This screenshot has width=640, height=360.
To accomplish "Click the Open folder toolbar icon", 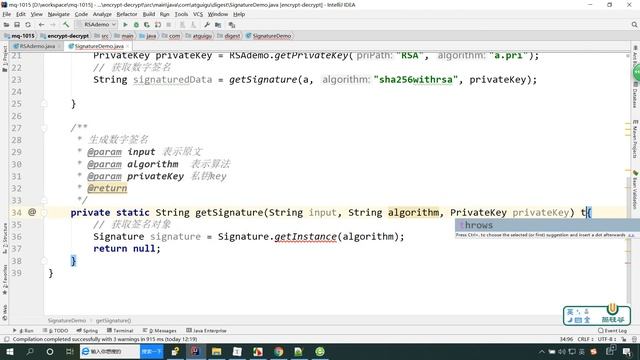I will (6, 25).
